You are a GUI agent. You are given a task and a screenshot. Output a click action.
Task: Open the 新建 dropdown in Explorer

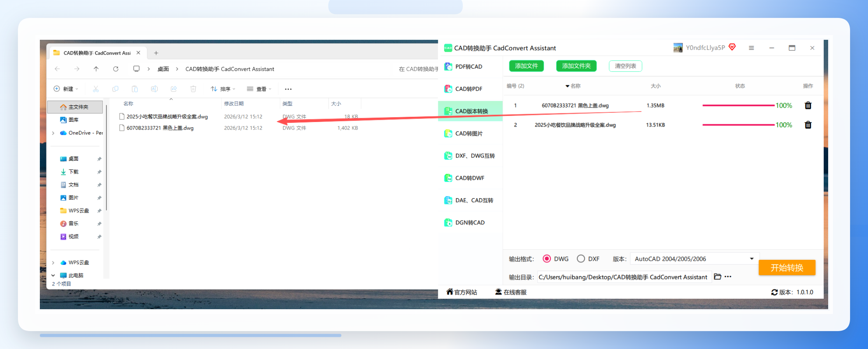pyautogui.click(x=66, y=89)
